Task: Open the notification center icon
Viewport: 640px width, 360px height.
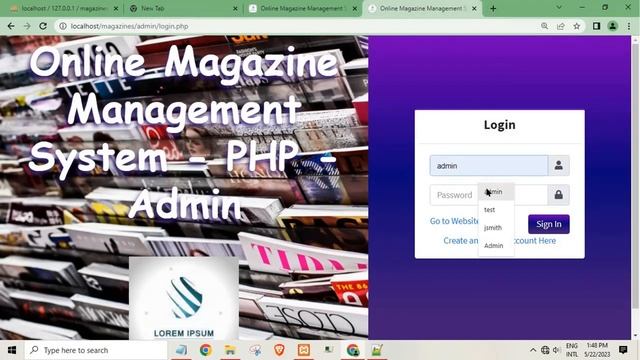Action: [623, 350]
